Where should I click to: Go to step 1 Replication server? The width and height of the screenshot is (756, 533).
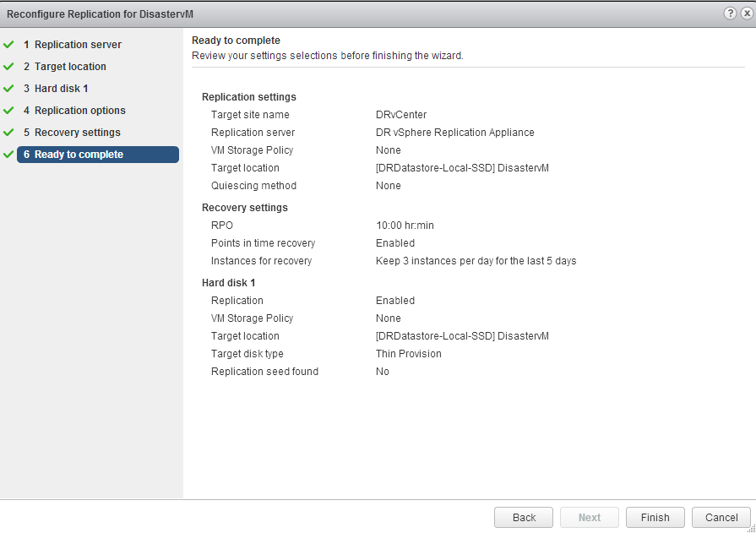click(x=73, y=45)
